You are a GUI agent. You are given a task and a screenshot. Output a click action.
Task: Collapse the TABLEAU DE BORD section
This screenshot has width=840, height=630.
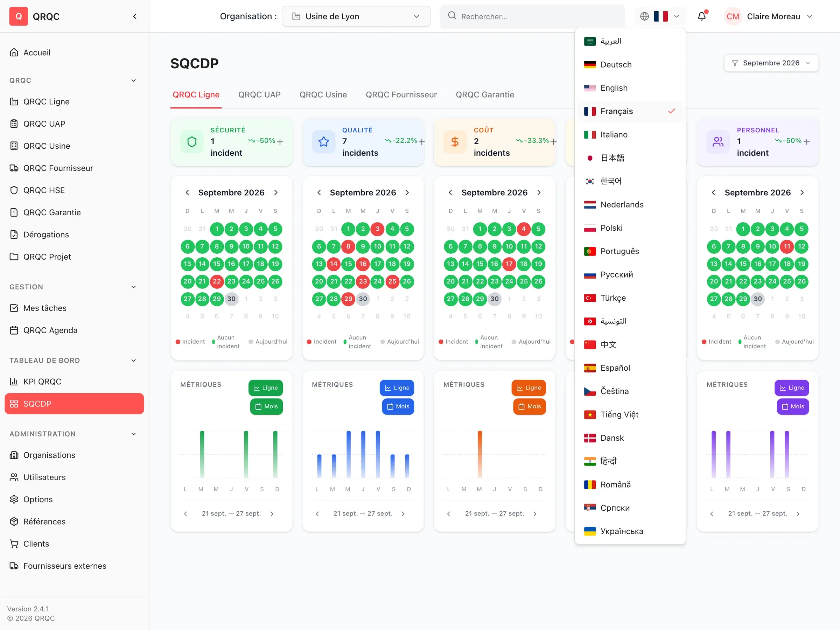click(134, 360)
